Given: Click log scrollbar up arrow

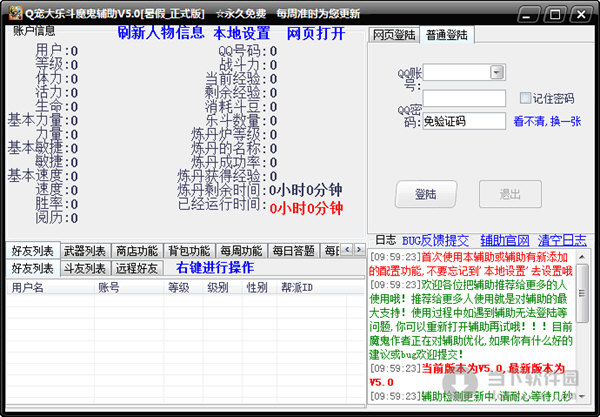Looking at the screenshot, I should (582, 256).
